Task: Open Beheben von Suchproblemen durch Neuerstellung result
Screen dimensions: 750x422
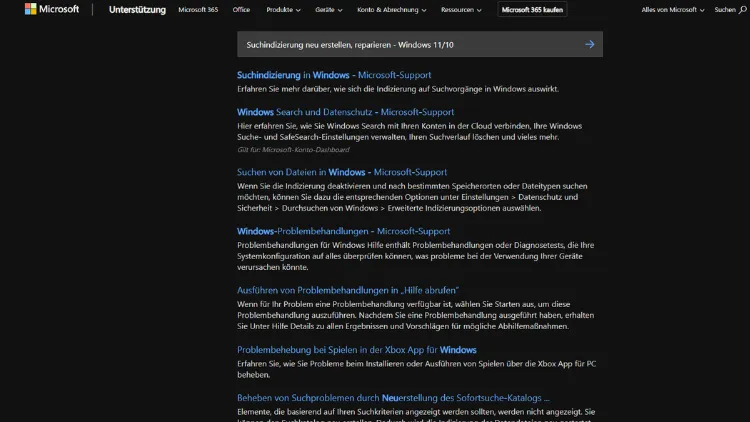Action: click(x=393, y=398)
